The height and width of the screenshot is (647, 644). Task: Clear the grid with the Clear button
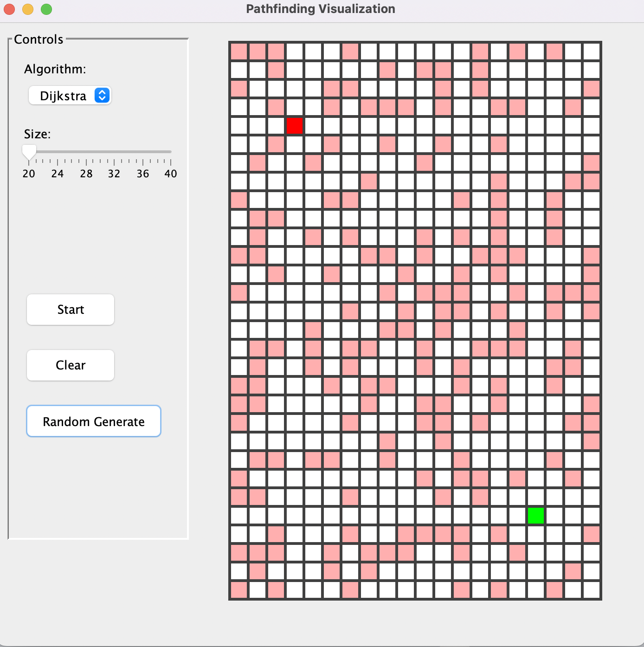71,365
